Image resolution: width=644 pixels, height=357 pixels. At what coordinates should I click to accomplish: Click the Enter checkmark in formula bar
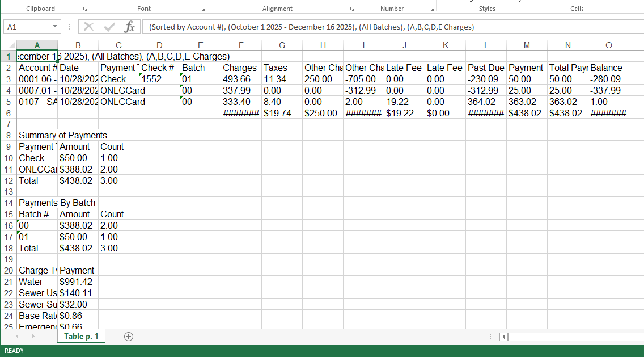click(109, 27)
